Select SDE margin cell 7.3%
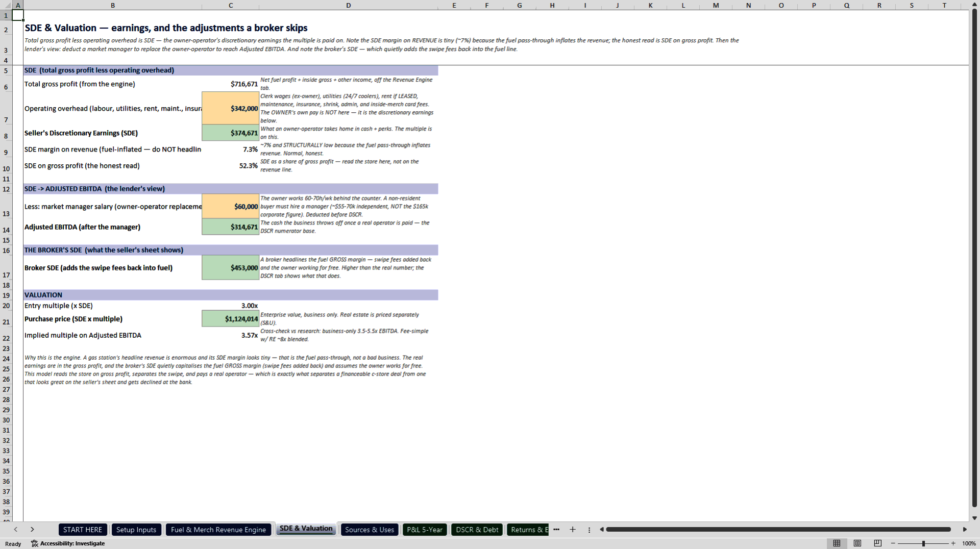Screen dimensions: 980x549 point(231,149)
